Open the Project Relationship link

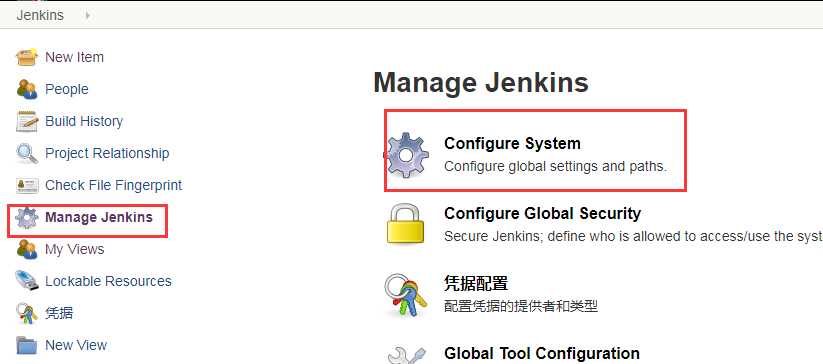click(107, 153)
